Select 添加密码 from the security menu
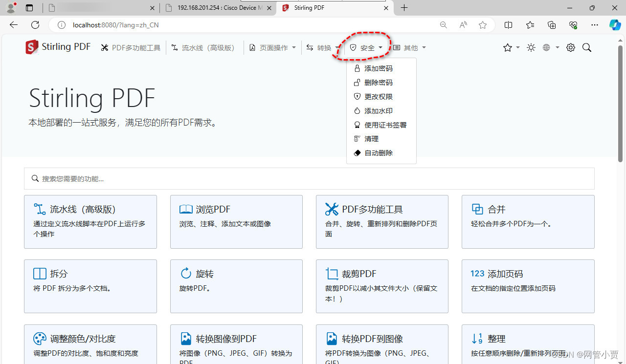This screenshot has width=626, height=364. tap(381, 68)
